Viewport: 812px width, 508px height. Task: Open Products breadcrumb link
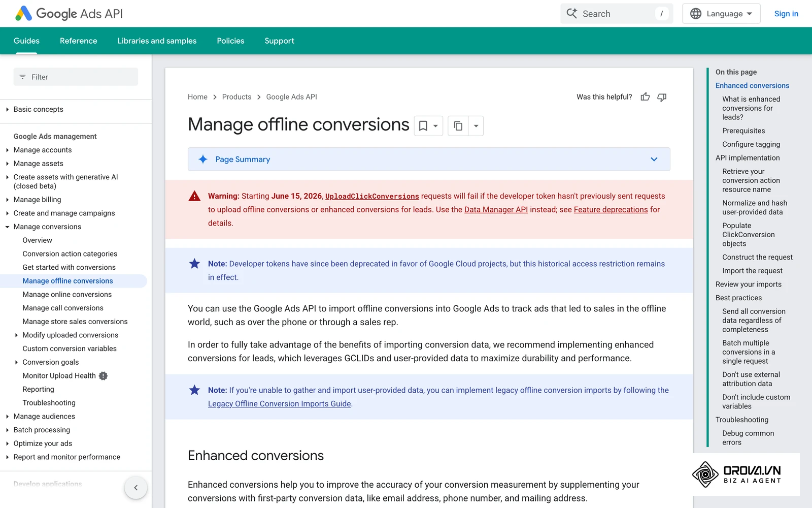coord(236,97)
